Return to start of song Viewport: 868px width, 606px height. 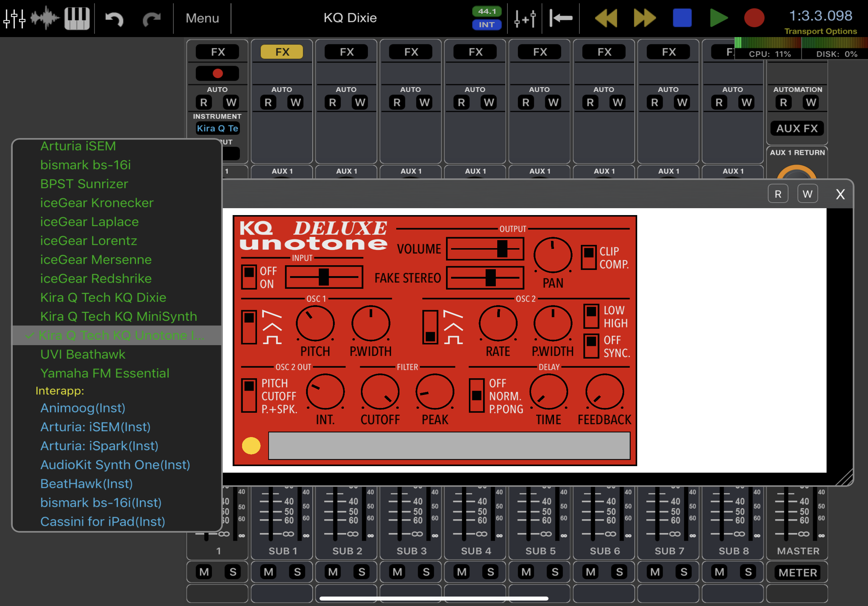coord(560,18)
